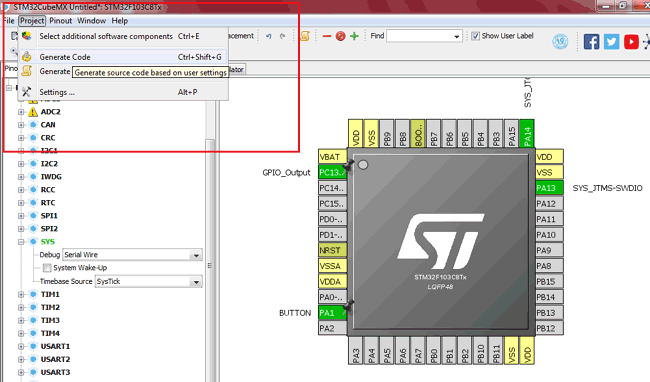Open Settings... from the Project menu
The width and height of the screenshot is (650, 382).
(x=123, y=92)
